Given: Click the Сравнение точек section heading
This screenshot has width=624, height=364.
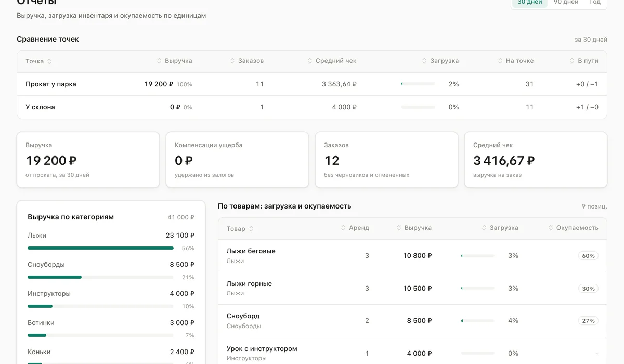Looking at the screenshot, I should coord(48,39).
